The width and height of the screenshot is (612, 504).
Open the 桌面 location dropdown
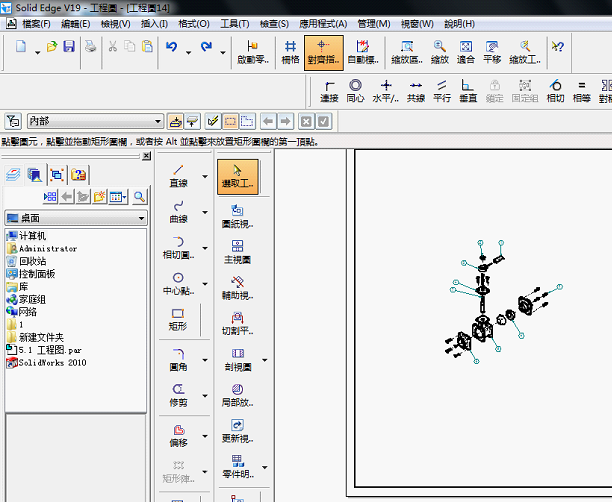pyautogui.click(x=76, y=218)
